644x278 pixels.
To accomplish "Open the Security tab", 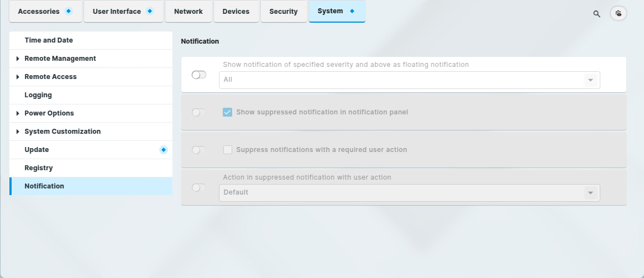I will coord(284,11).
